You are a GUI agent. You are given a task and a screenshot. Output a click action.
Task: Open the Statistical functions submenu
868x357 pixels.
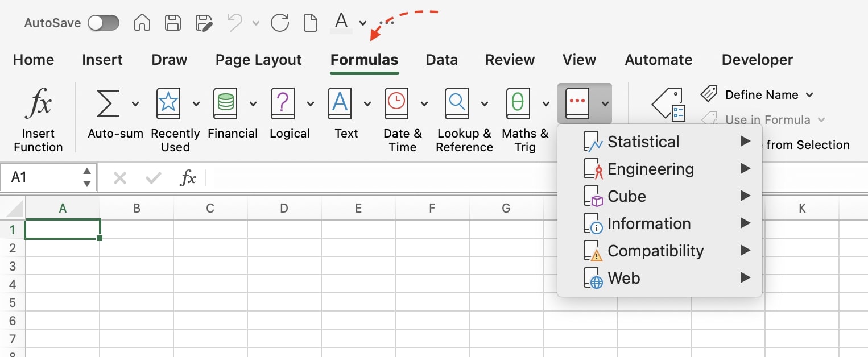point(643,142)
